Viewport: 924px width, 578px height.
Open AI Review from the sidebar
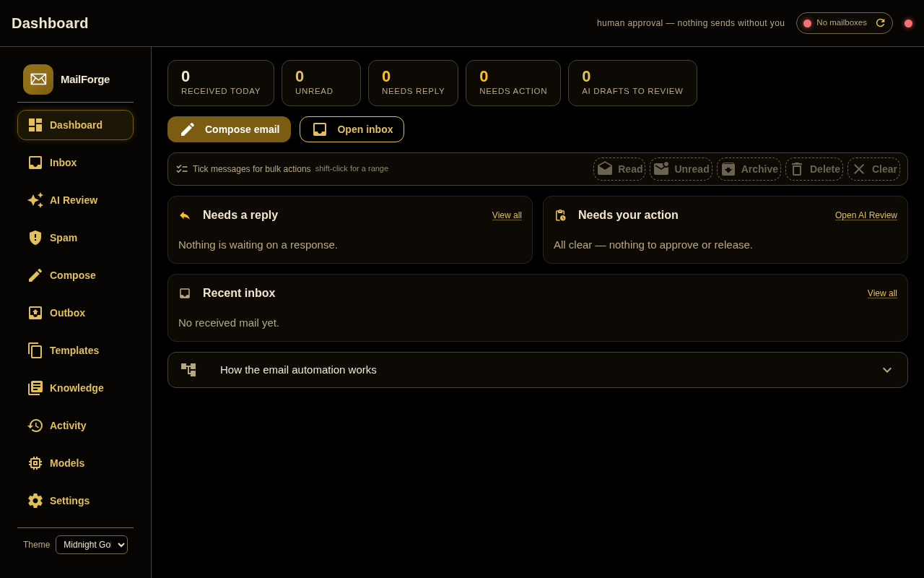point(75,200)
